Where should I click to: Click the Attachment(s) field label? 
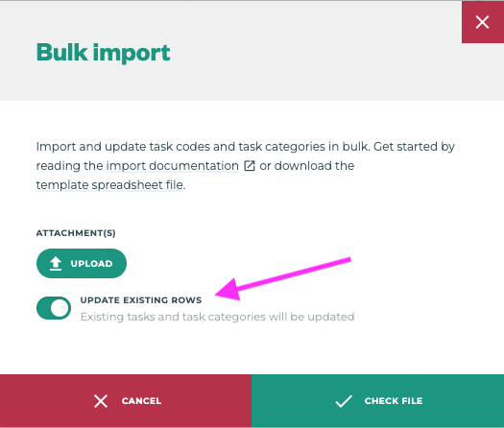click(x=76, y=233)
